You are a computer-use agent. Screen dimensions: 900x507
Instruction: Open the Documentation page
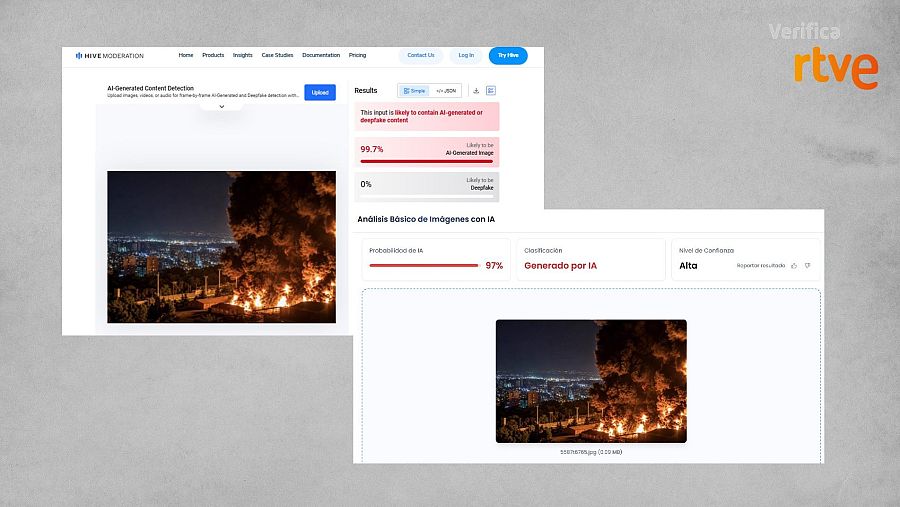click(x=321, y=55)
